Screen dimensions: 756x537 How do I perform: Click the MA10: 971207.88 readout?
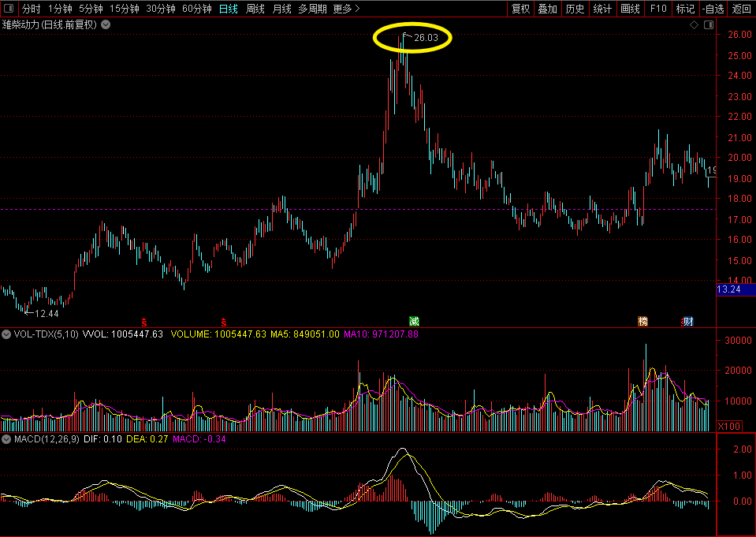point(381,334)
